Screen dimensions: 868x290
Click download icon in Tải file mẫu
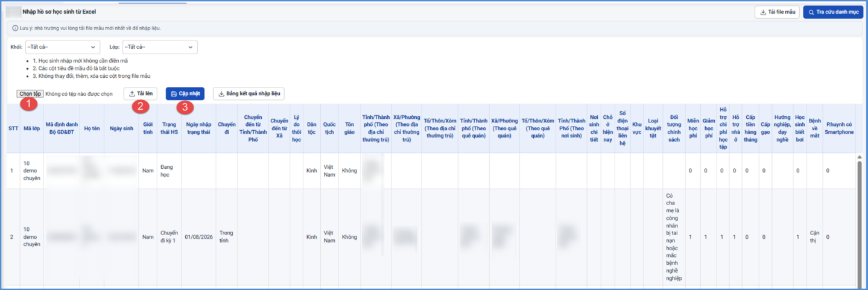click(763, 12)
